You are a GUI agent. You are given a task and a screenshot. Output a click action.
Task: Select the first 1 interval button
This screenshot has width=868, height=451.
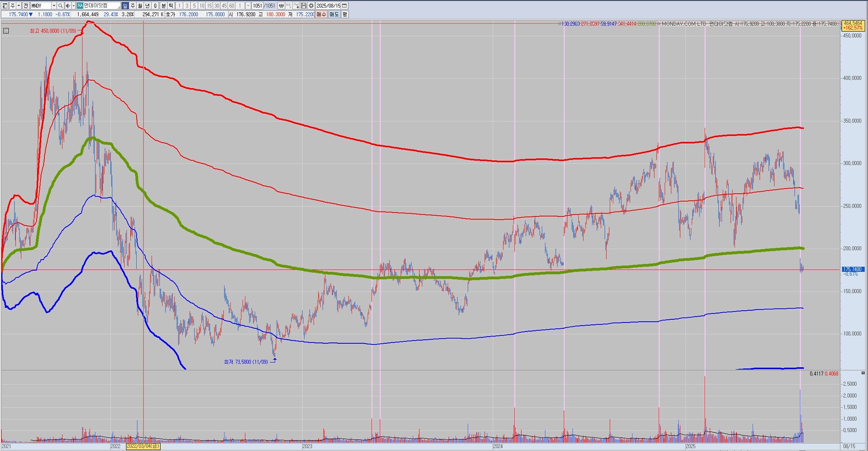[179, 5]
